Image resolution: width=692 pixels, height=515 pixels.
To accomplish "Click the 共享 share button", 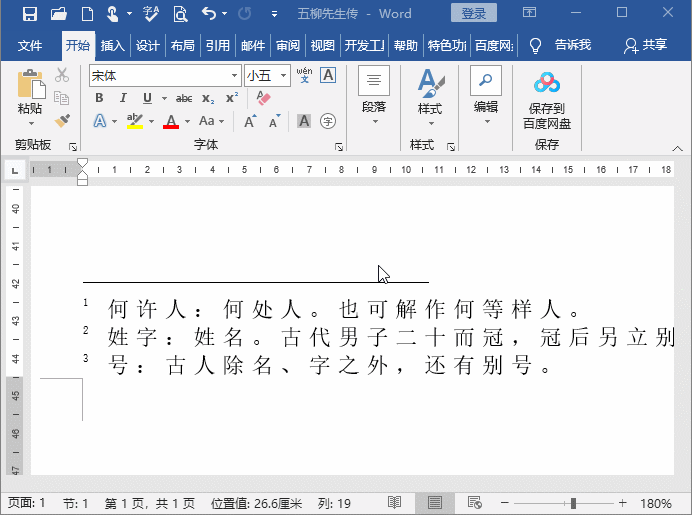I will coord(645,46).
